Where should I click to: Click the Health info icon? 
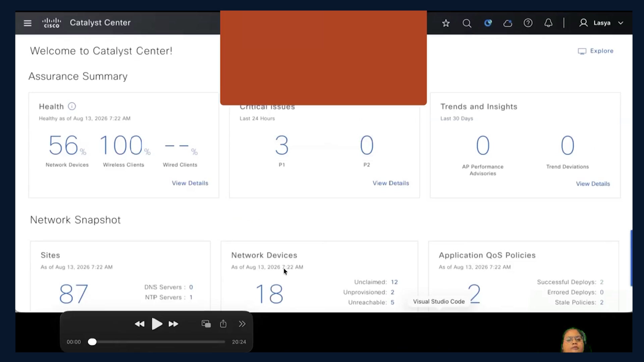point(72,106)
